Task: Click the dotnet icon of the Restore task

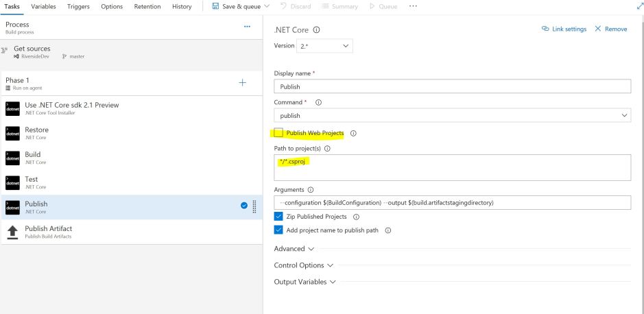Action: (13, 133)
